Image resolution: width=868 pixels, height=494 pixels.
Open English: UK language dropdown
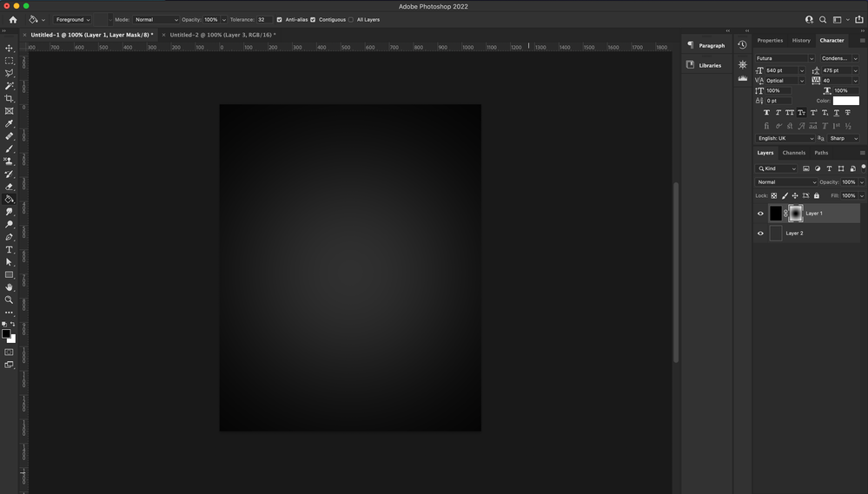(785, 138)
